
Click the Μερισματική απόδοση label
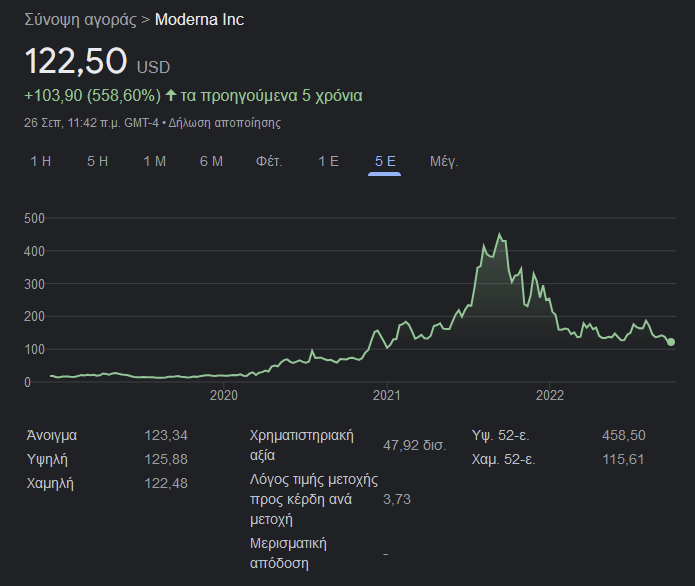pyautogui.click(x=289, y=553)
